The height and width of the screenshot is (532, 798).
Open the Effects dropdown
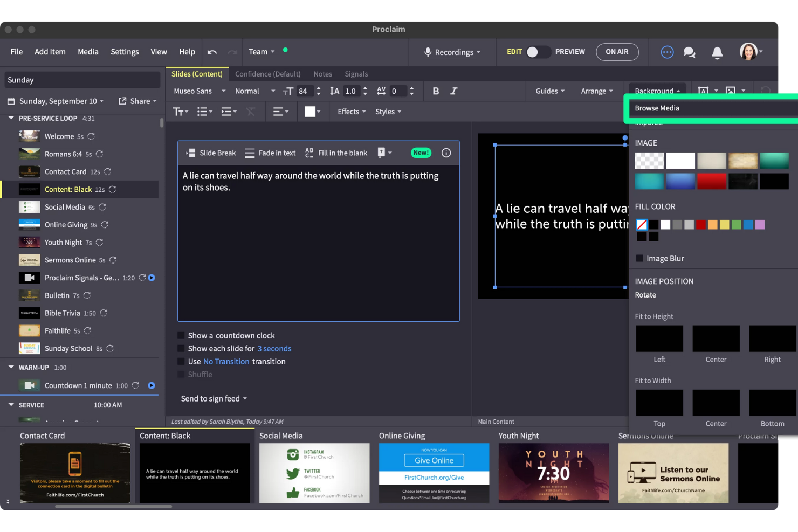coord(352,112)
